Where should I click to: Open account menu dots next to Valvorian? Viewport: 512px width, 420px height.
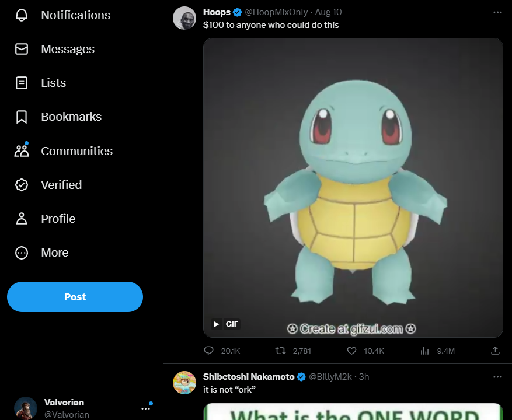coord(145,408)
